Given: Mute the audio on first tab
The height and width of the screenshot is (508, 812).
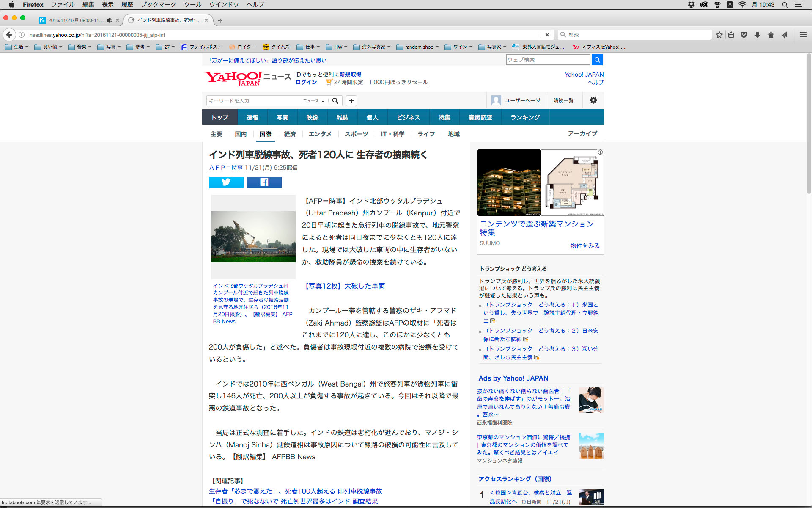Looking at the screenshot, I should (x=109, y=20).
